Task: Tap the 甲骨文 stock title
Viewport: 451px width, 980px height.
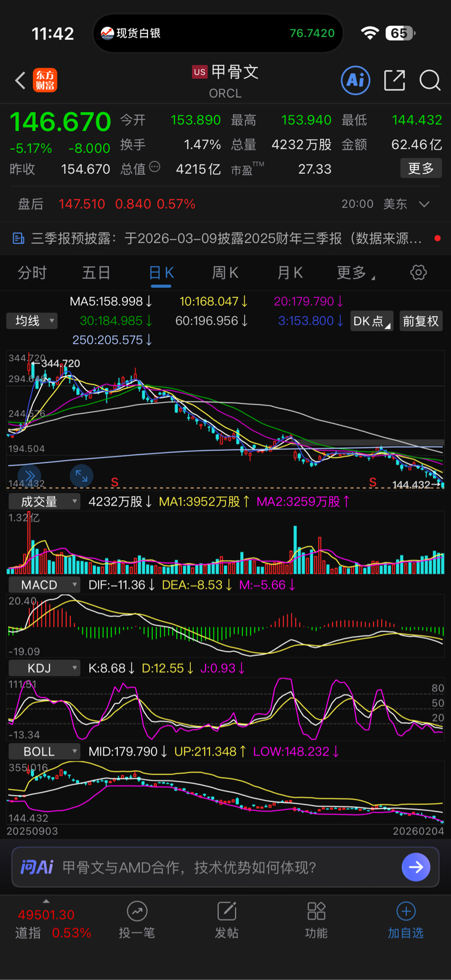Action: click(x=235, y=72)
